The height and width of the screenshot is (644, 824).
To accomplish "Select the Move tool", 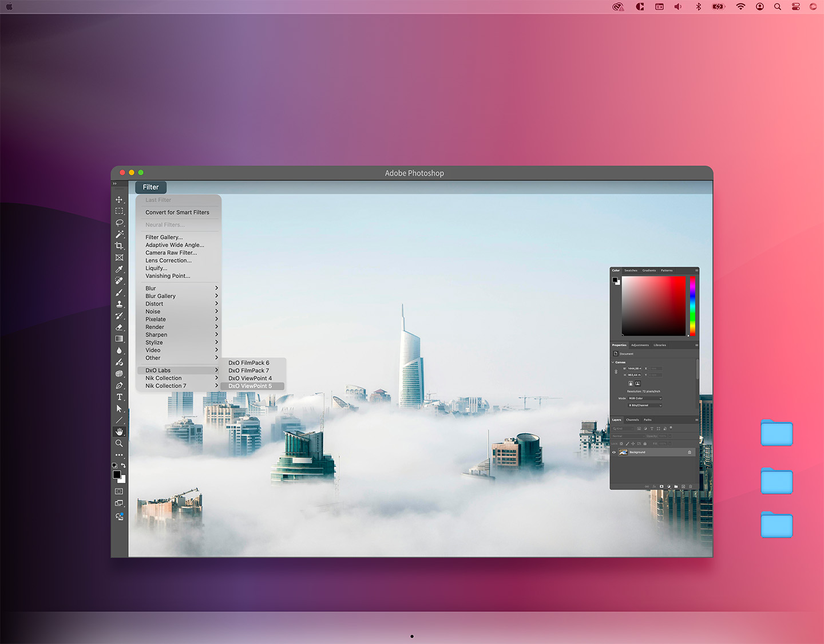I will pyautogui.click(x=119, y=200).
